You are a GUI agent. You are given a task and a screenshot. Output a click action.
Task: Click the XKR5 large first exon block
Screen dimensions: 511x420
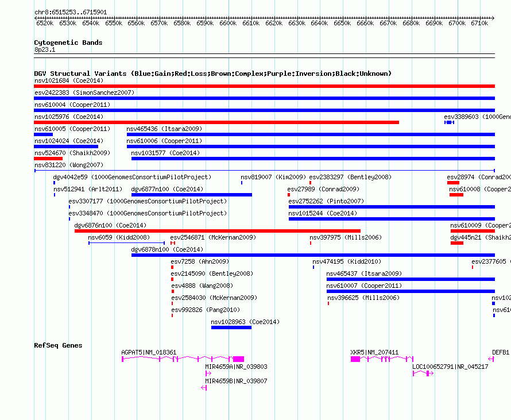click(x=355, y=359)
